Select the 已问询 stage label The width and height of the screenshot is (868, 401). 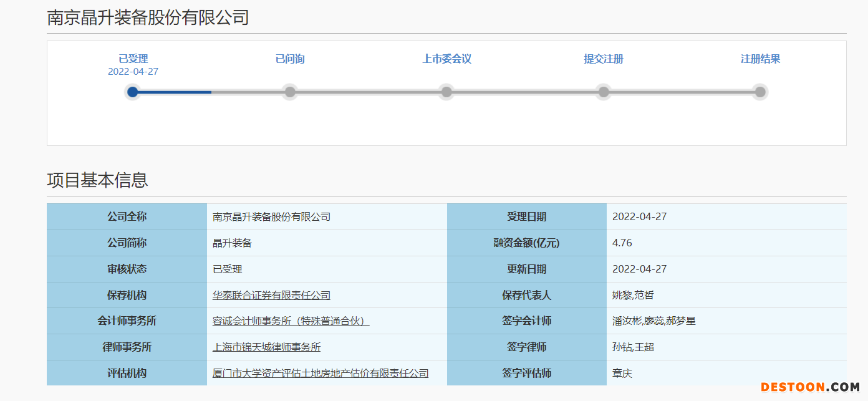(290, 59)
